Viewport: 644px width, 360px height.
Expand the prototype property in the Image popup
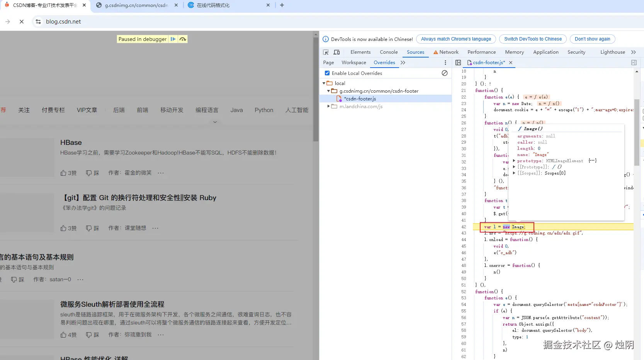pyautogui.click(x=514, y=161)
